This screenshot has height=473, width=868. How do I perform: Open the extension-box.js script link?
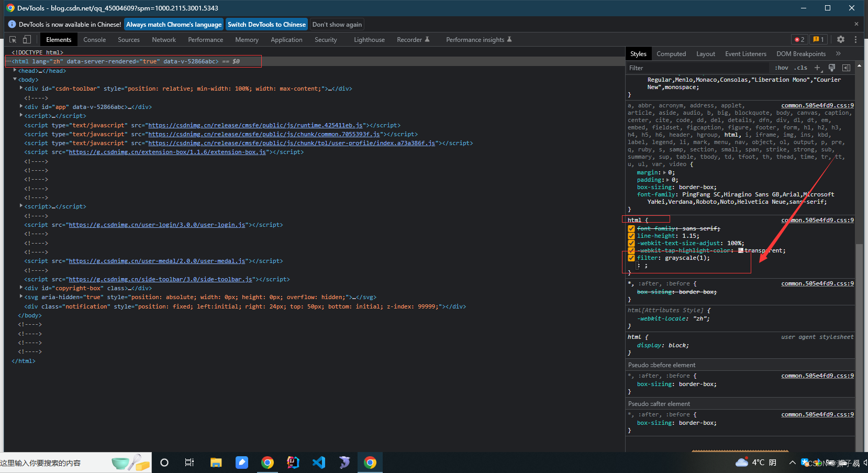[168, 152]
